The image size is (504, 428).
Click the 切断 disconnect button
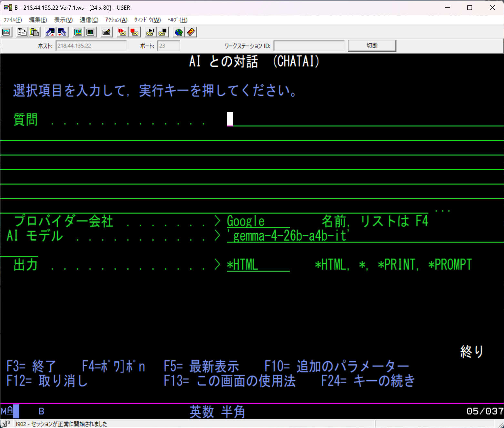[372, 45]
